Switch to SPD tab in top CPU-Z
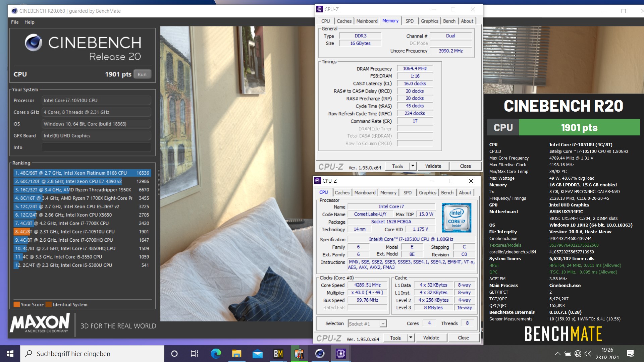 [x=409, y=21]
